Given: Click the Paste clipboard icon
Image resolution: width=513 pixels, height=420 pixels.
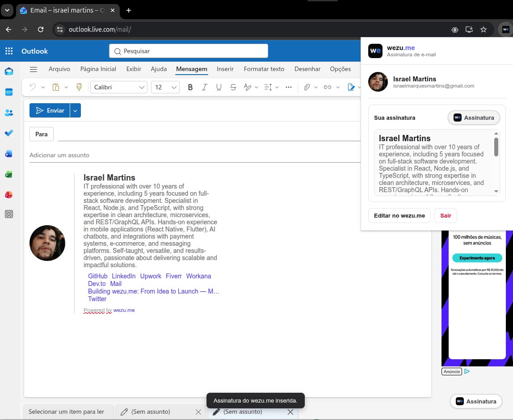Looking at the screenshot, I should 56,87.
